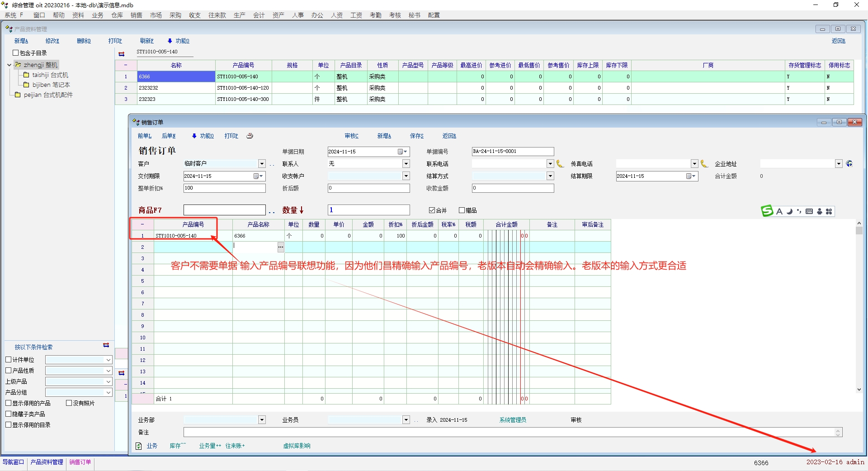Toggle the 合并 checkbox
The width and height of the screenshot is (868, 471).
pyautogui.click(x=432, y=210)
